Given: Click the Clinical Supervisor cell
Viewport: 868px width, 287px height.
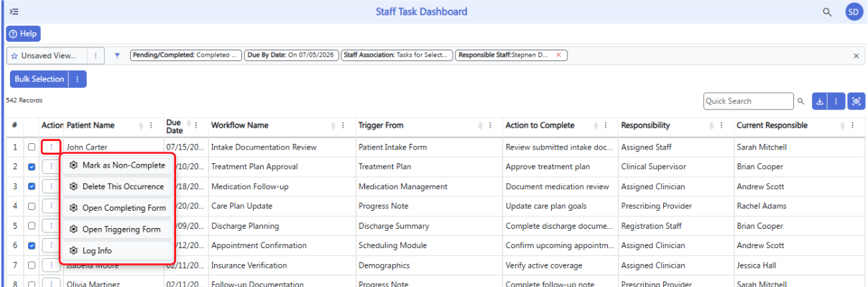Looking at the screenshot, I should (676, 167).
